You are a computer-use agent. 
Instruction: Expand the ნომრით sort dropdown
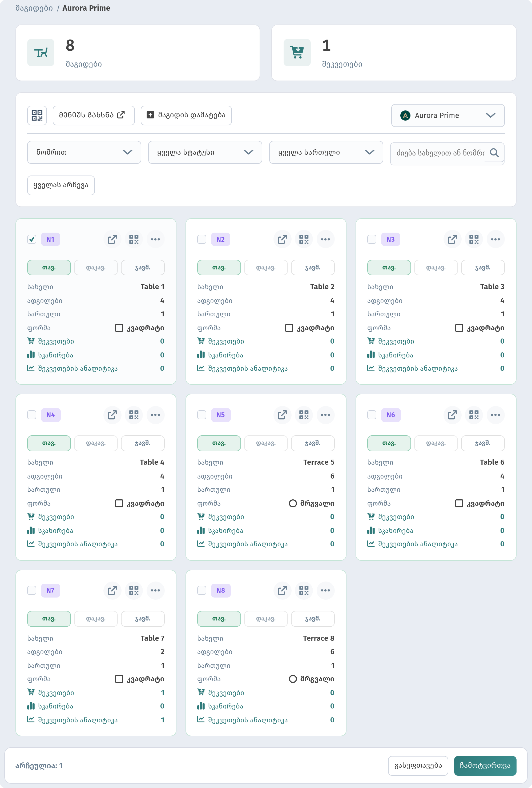click(84, 153)
